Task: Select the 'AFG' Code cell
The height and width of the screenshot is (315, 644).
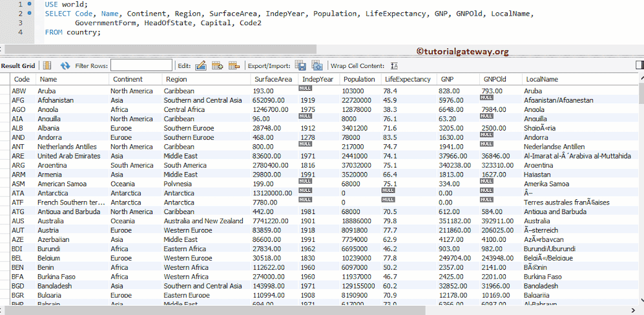Action: (23, 100)
